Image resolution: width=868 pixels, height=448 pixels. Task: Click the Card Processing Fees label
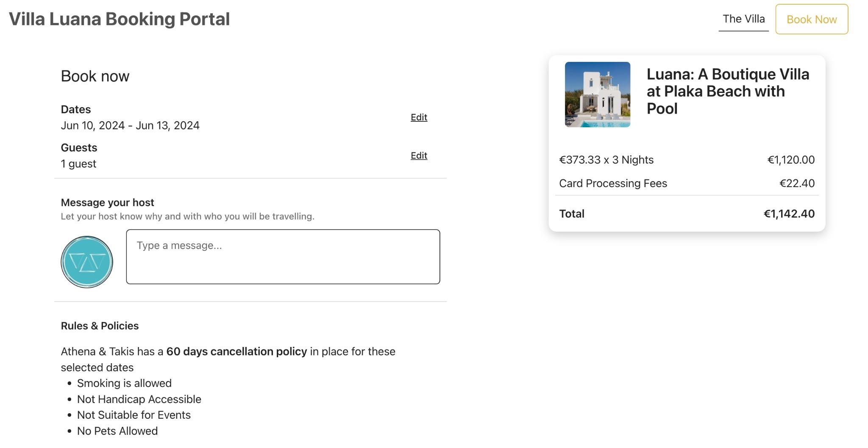click(613, 183)
